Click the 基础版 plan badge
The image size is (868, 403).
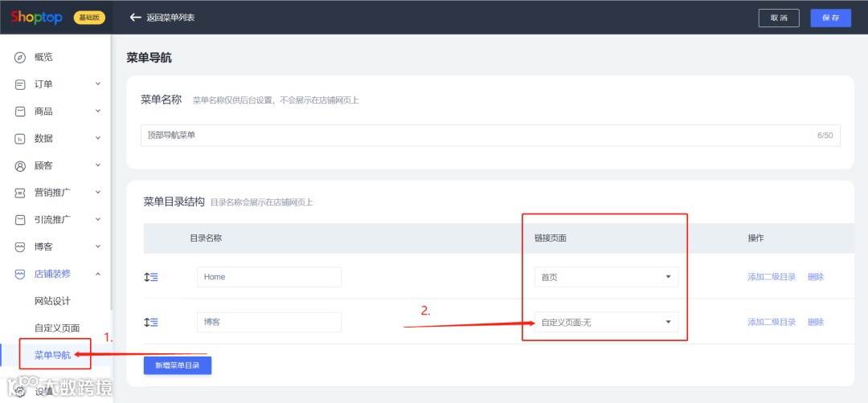point(89,18)
